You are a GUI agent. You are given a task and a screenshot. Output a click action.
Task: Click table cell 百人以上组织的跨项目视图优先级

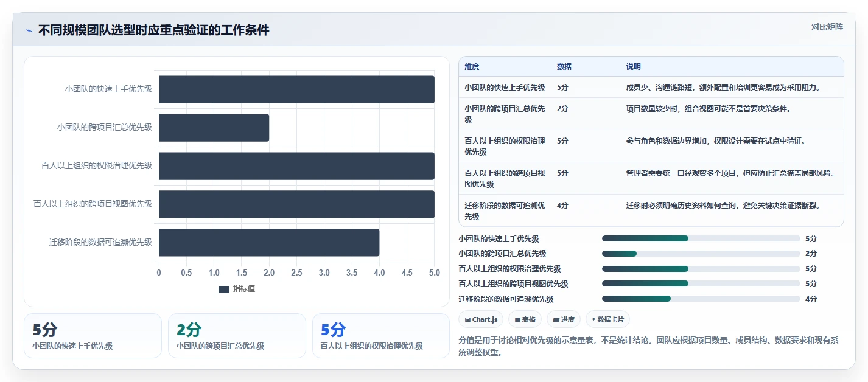[x=505, y=178]
